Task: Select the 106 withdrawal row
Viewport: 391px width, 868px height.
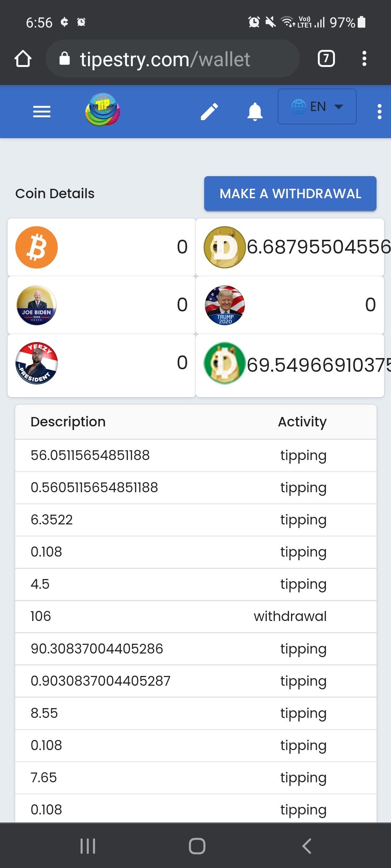Action: [196, 616]
